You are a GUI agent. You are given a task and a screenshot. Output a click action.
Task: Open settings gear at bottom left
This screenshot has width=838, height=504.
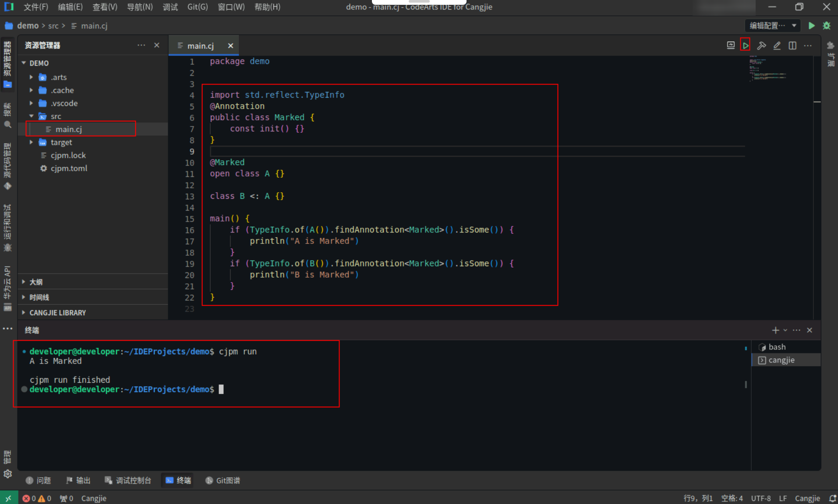[x=7, y=474]
